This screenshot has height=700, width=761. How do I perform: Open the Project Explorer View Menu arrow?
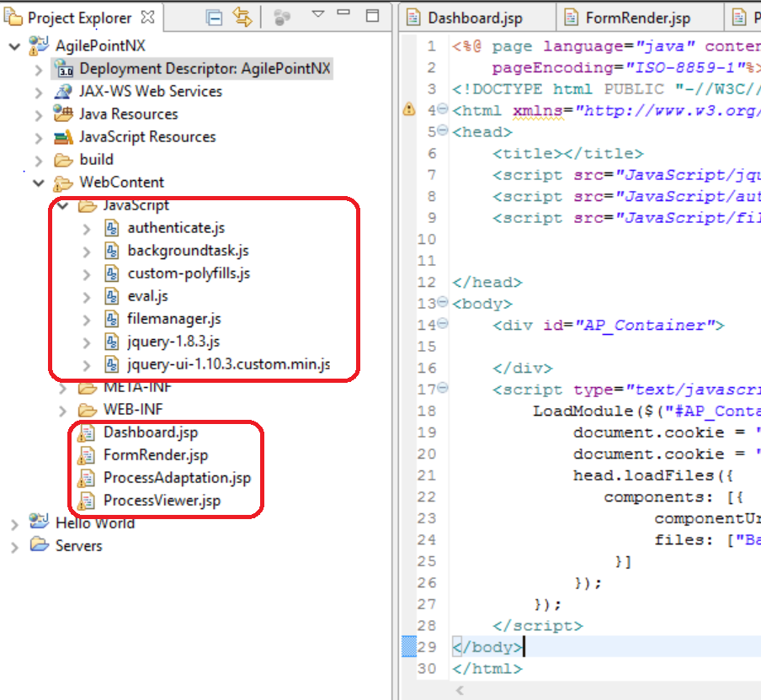[317, 15]
